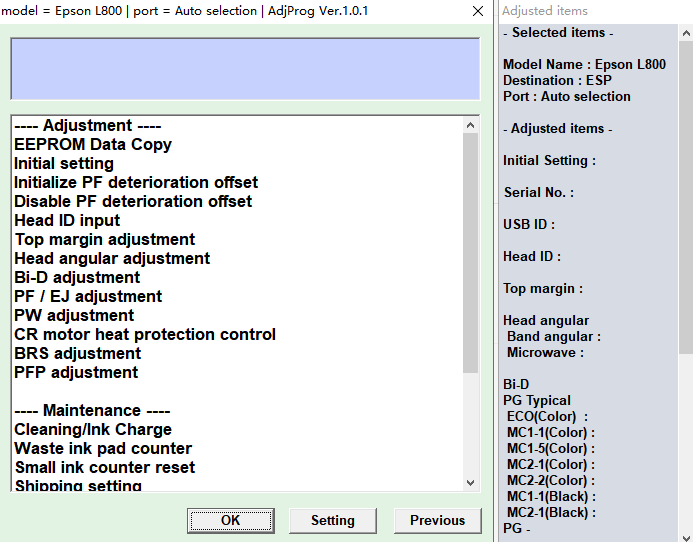
Task: Choose Small ink counter reset
Action: coord(105,468)
